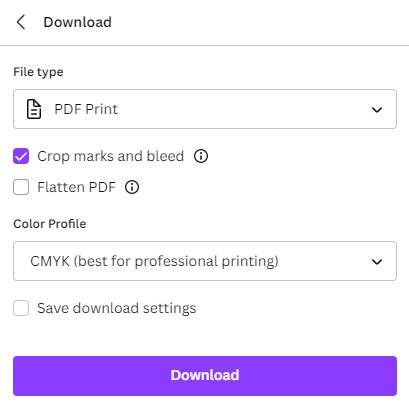Image resolution: width=409 pixels, height=408 pixels.
Task: Click the Flatten PDF label text
Action: [76, 187]
